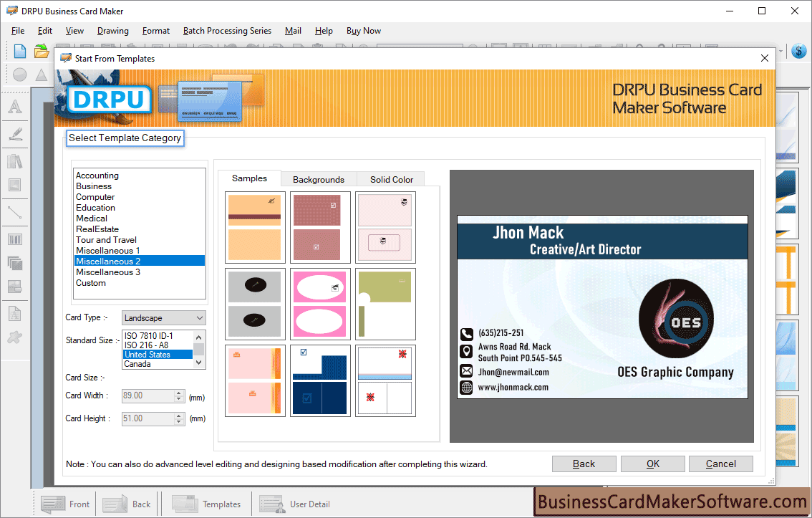Expand the Card Type dropdown

pos(199,317)
